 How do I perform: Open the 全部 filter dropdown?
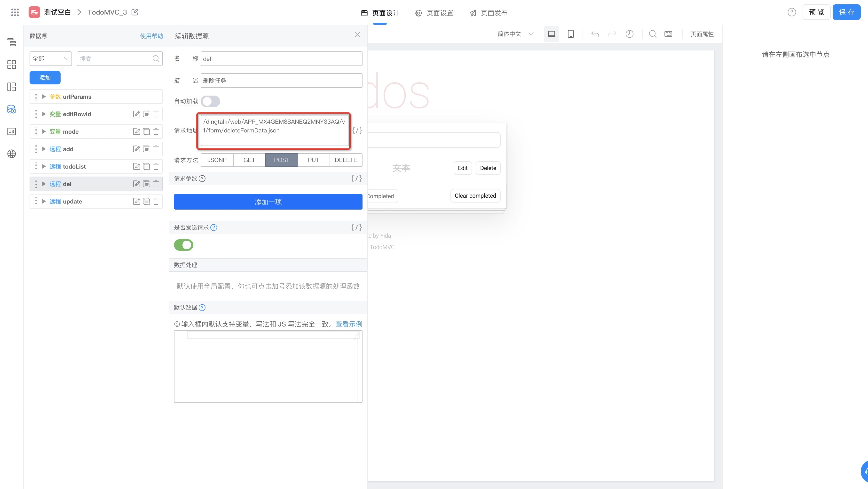[51, 59]
